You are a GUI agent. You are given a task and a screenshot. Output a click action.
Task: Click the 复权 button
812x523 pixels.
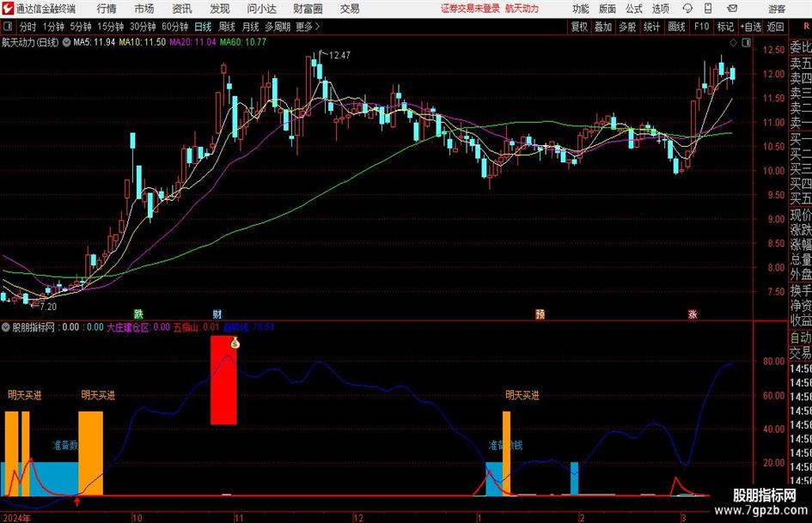579,27
